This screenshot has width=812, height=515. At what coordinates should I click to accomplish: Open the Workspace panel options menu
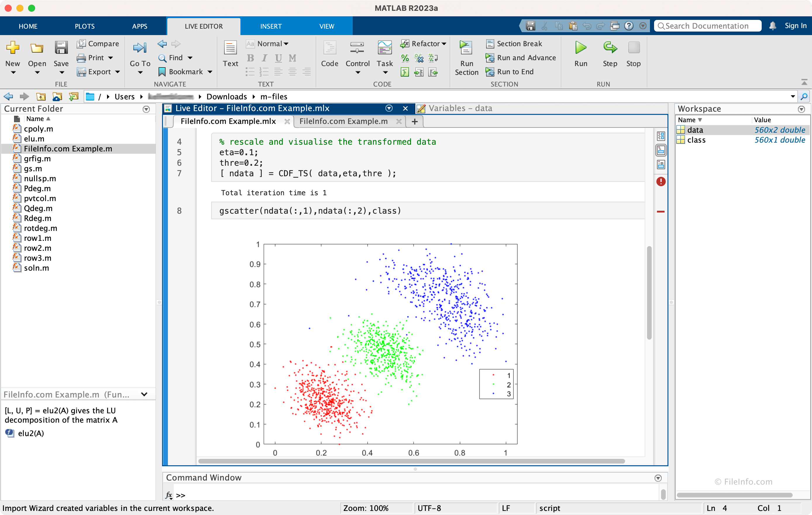801,109
